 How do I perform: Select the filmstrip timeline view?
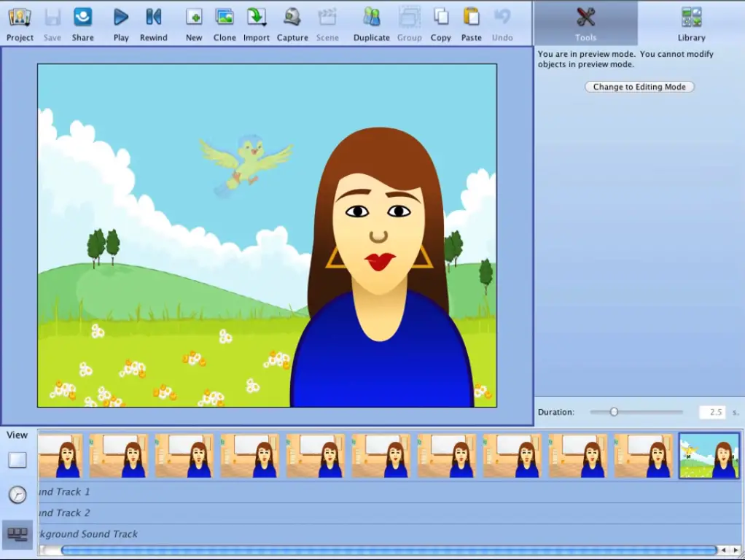17,534
